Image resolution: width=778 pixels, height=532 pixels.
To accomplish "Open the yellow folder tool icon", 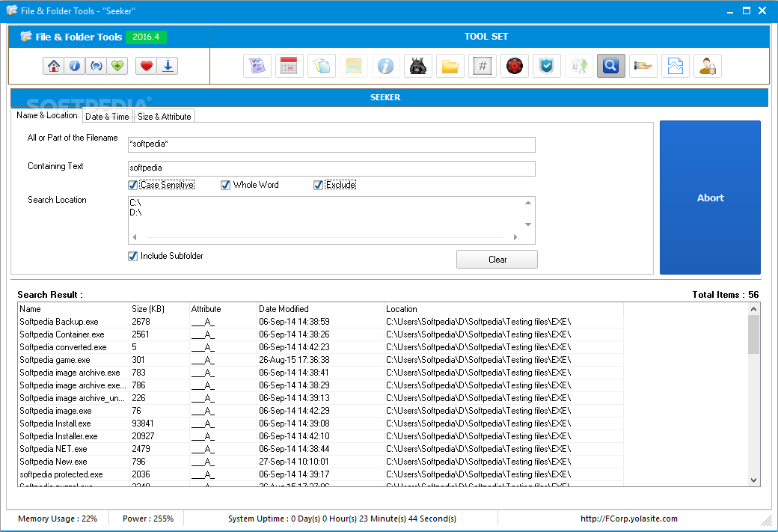I will tap(450, 66).
